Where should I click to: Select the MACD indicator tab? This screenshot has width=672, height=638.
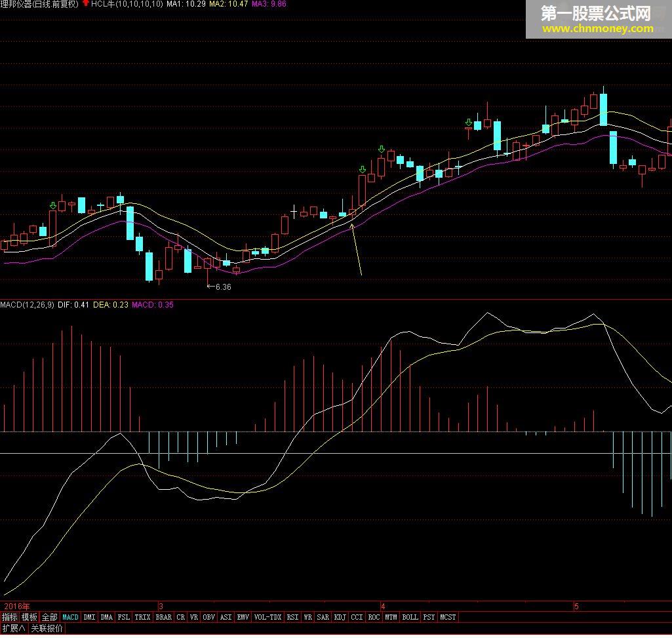pyautogui.click(x=71, y=617)
